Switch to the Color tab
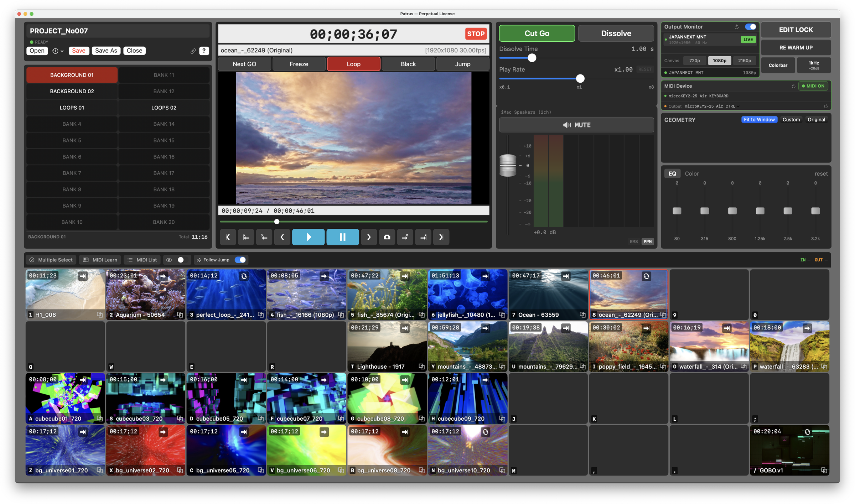Viewport: 855px width, 504px height. (x=691, y=174)
